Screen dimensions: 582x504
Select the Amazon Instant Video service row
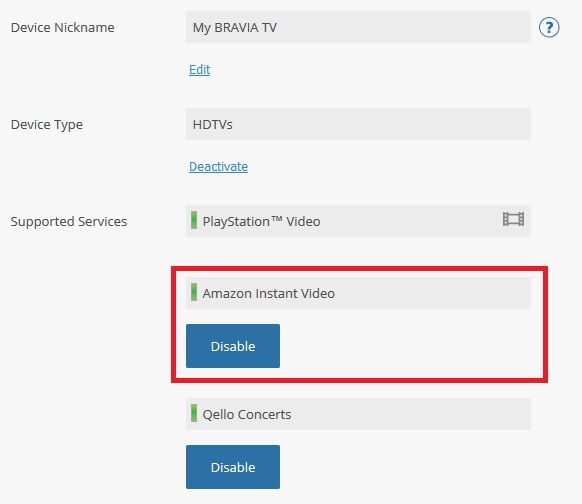[358, 293]
